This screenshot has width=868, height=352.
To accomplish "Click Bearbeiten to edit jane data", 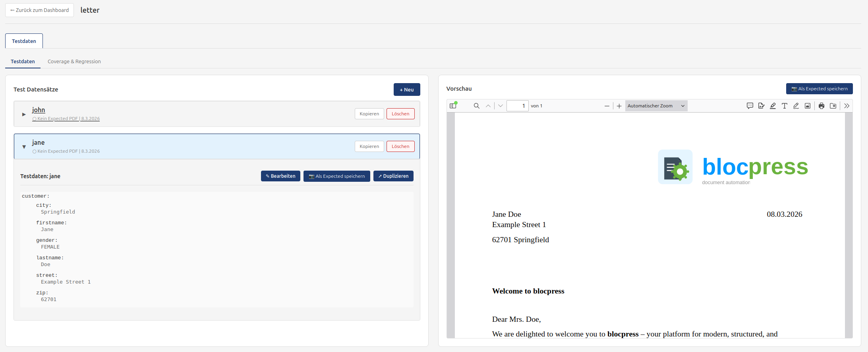I will 280,176.
